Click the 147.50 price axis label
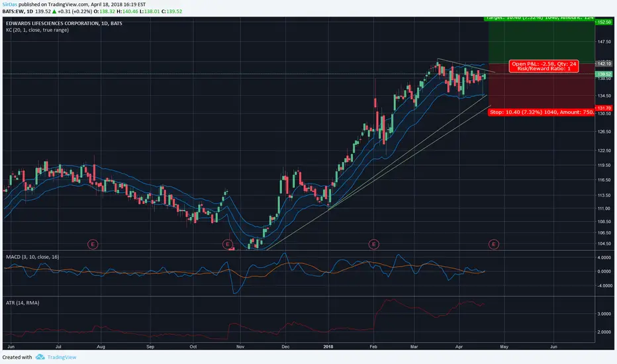Image resolution: width=617 pixels, height=364 pixels. (604, 41)
